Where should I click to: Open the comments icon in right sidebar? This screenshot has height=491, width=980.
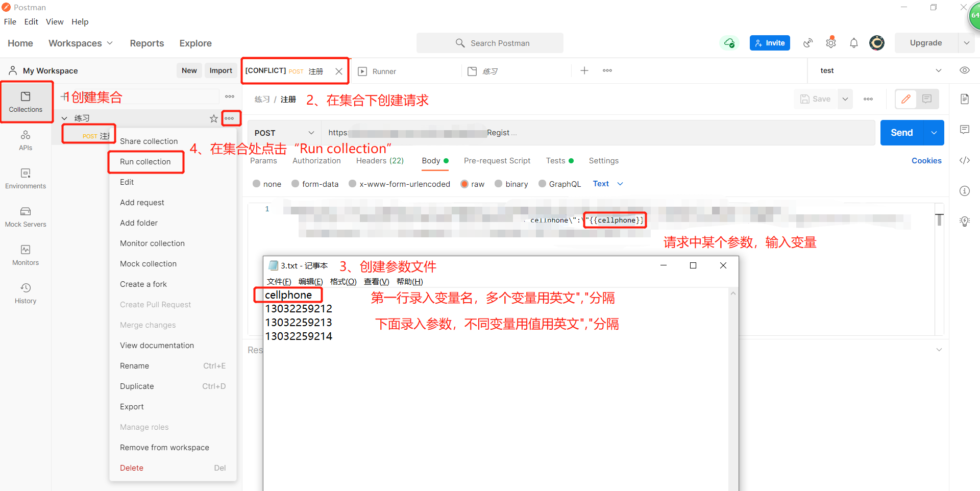click(965, 130)
